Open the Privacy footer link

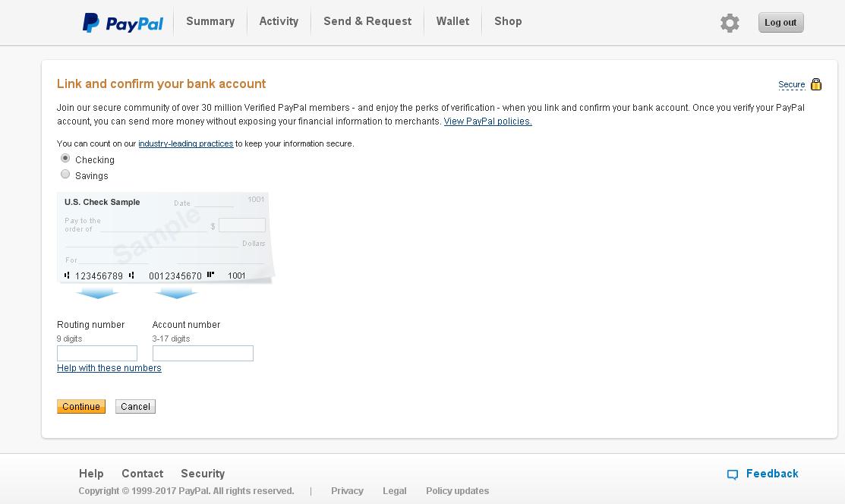347,491
